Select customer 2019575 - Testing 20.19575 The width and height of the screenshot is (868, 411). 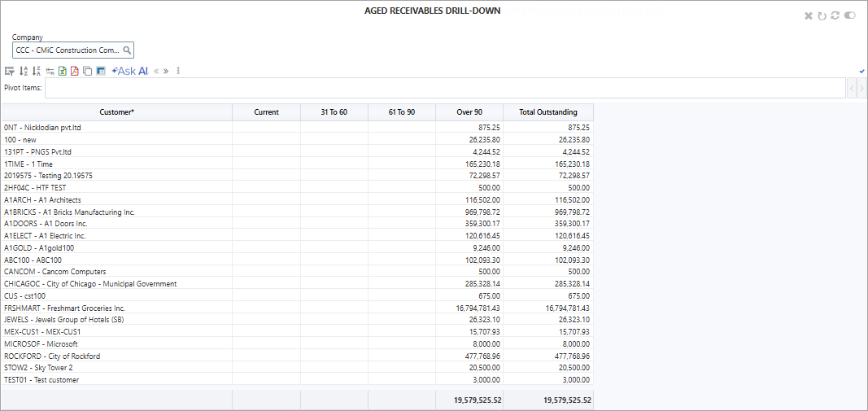[x=48, y=176]
